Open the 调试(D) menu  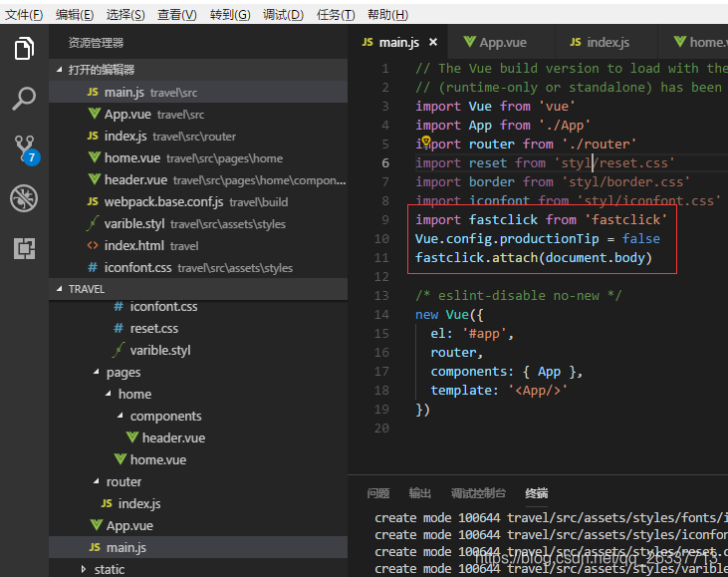283,15
